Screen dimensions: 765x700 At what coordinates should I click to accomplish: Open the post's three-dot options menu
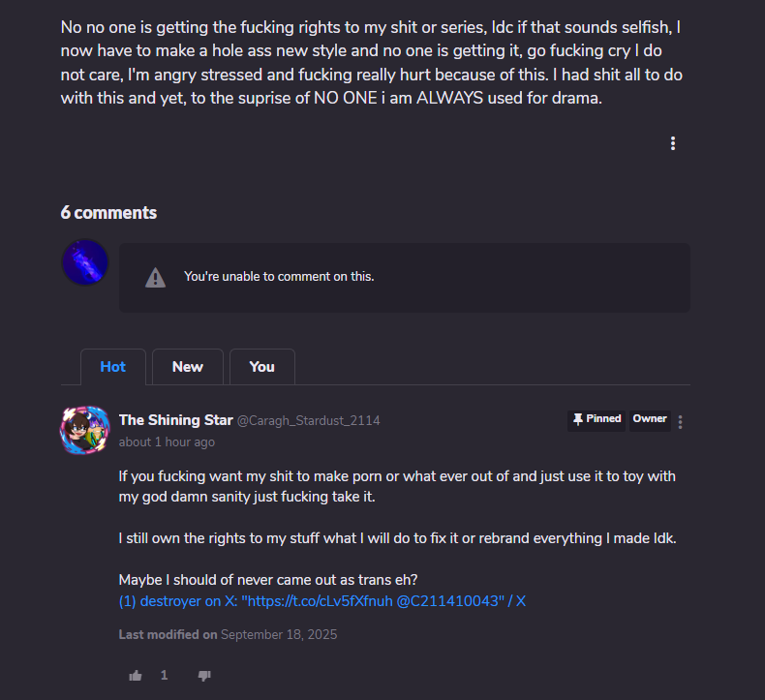coord(673,143)
